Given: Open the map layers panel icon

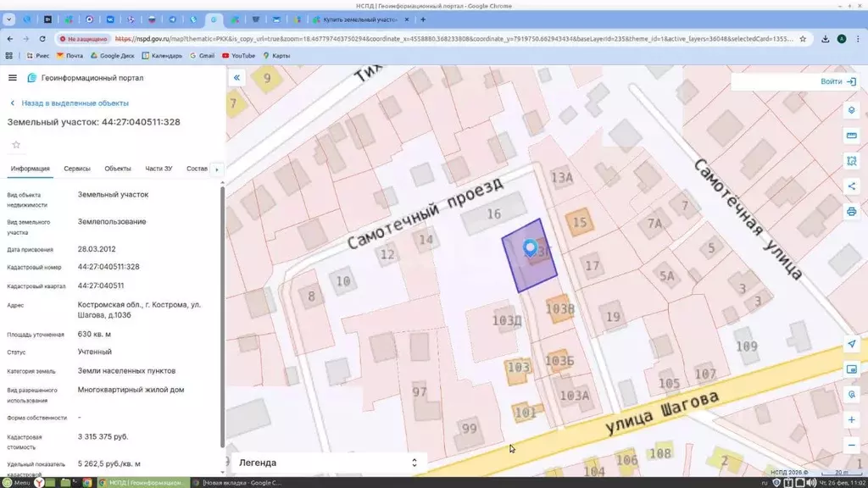Looking at the screenshot, I should tap(852, 110).
